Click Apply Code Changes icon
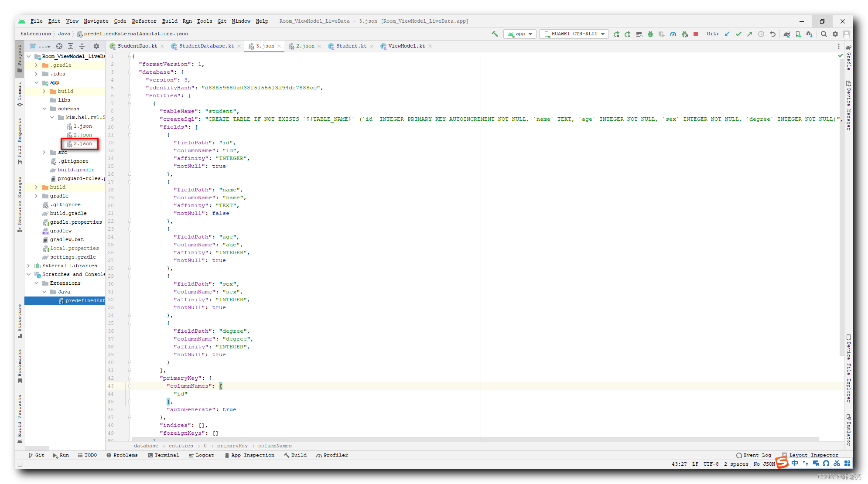 [x=639, y=34]
